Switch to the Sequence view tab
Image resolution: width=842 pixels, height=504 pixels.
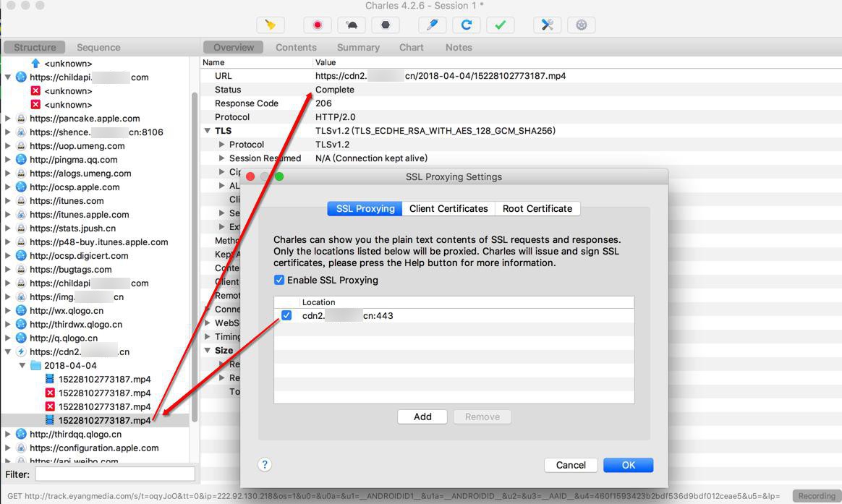98,47
